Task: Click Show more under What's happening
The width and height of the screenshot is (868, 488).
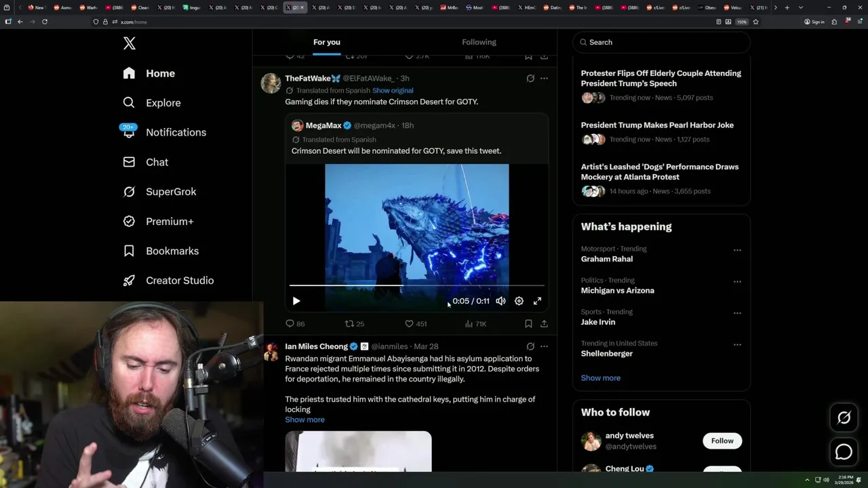Action: pos(601,378)
